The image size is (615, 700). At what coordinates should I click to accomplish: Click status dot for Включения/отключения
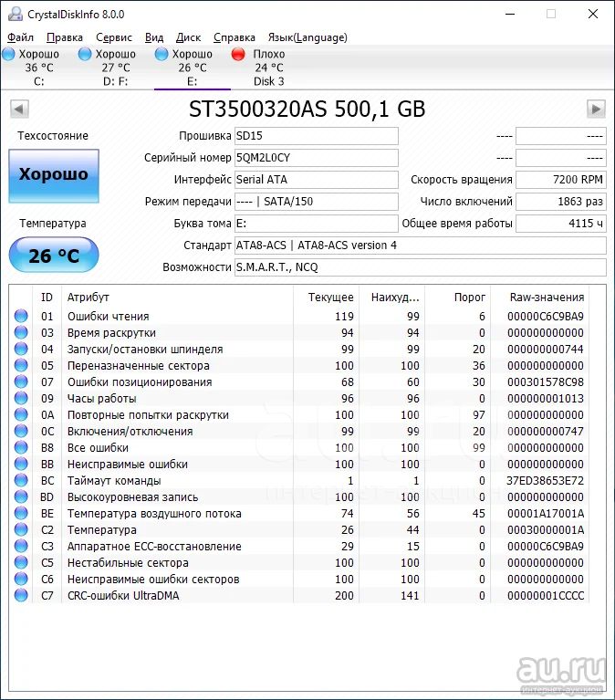click(x=21, y=432)
